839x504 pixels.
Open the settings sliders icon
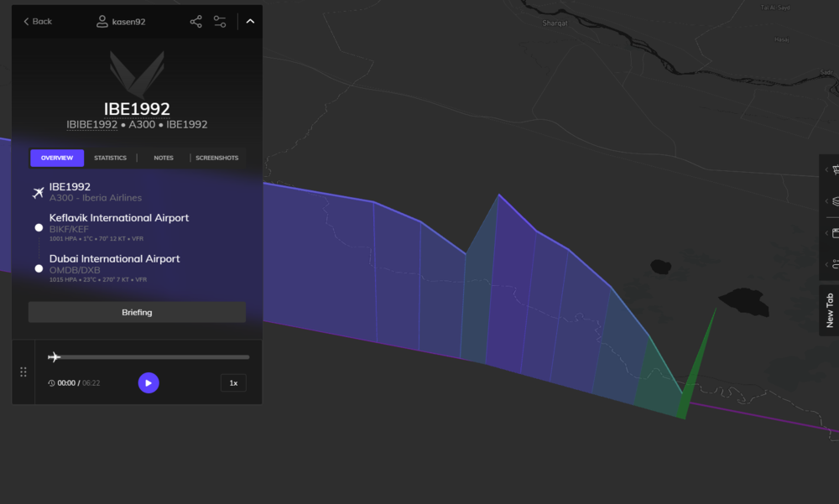(220, 22)
